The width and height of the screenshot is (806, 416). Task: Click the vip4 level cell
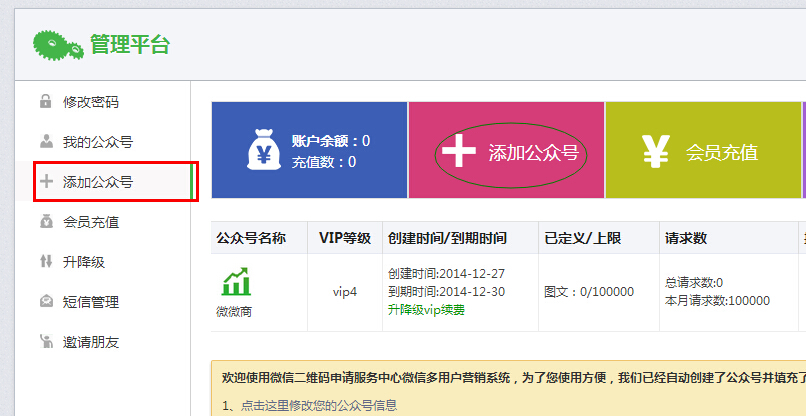(x=345, y=292)
